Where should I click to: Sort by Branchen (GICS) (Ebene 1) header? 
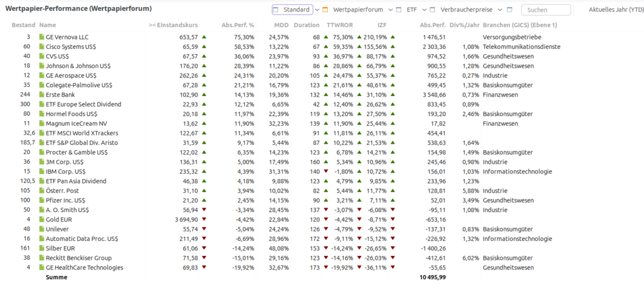(520, 25)
